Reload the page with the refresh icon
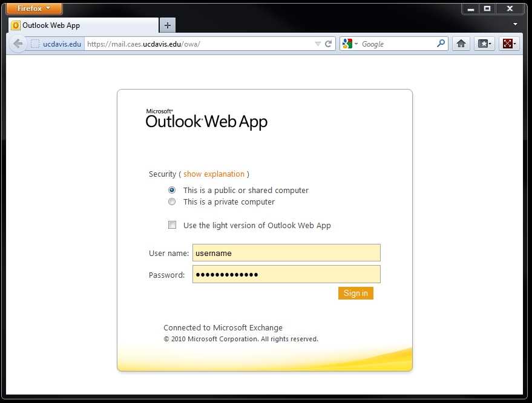 [329, 44]
